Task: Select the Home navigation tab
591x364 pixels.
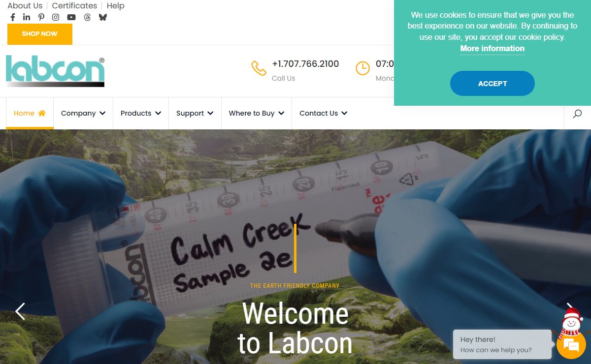Action: click(30, 113)
